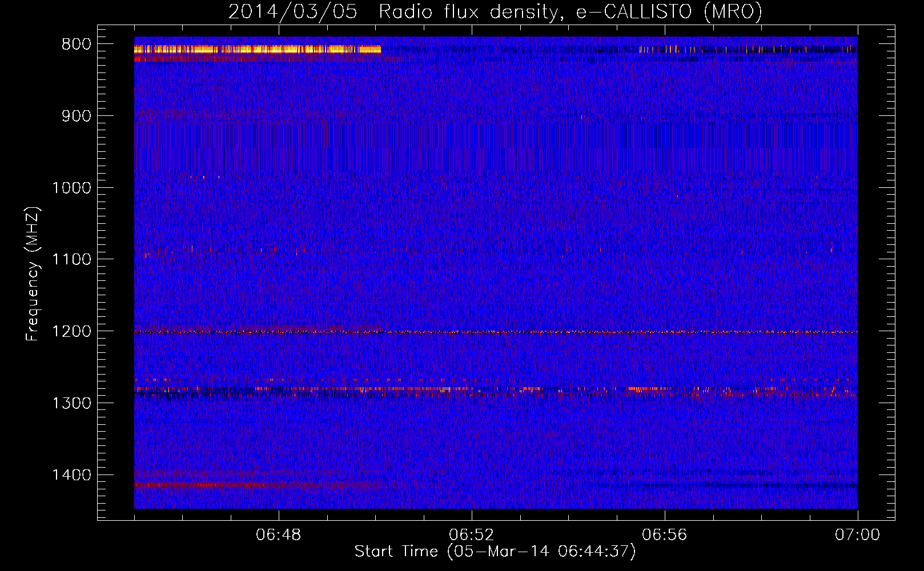The height and width of the screenshot is (571, 924).
Task: Select the 1100 frequency tick label
Action: [x=71, y=260]
